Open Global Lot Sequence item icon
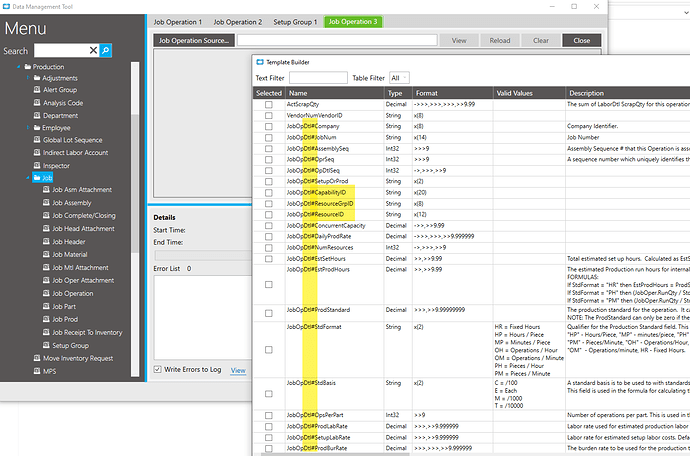The height and width of the screenshot is (456, 690). click(37, 140)
